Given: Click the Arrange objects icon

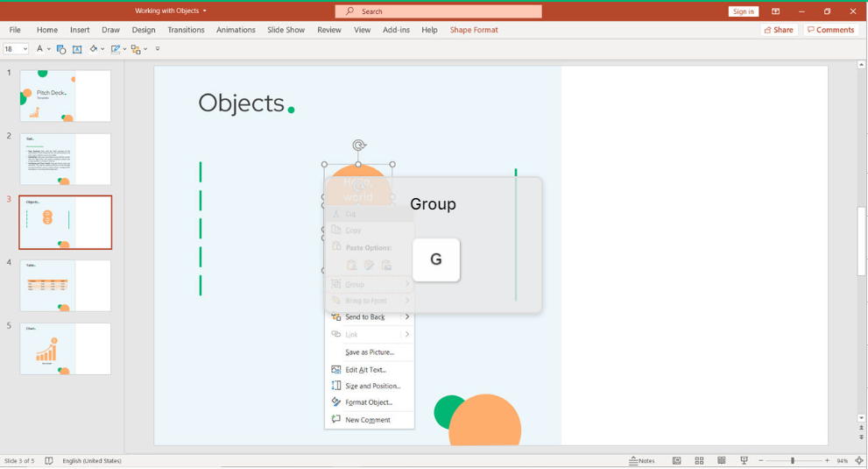Looking at the screenshot, I should pyautogui.click(x=136, y=49).
